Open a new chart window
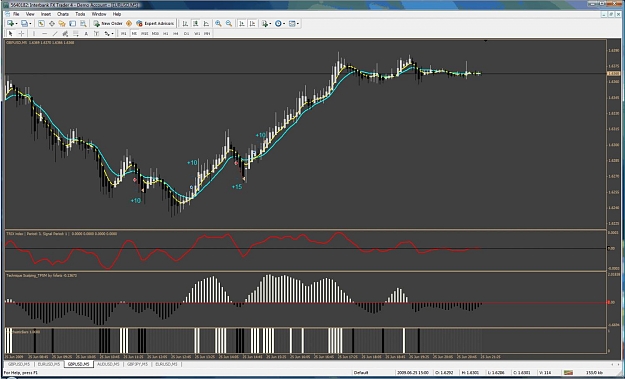 pos(10,24)
